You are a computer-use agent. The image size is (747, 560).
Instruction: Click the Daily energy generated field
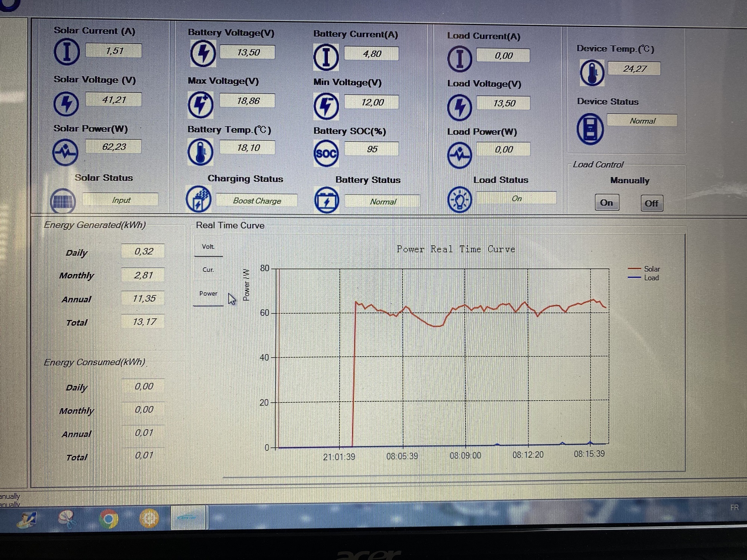pyautogui.click(x=143, y=251)
